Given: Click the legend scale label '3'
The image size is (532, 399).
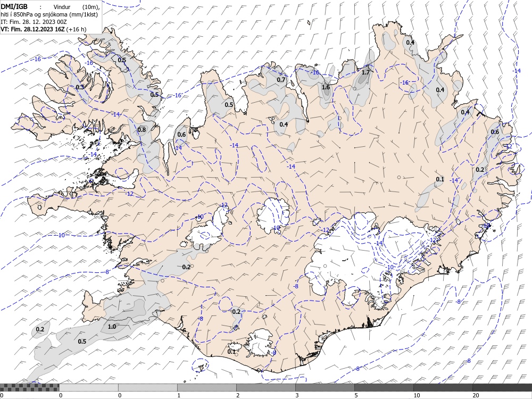Looking at the screenshot, I should pos(297,395).
